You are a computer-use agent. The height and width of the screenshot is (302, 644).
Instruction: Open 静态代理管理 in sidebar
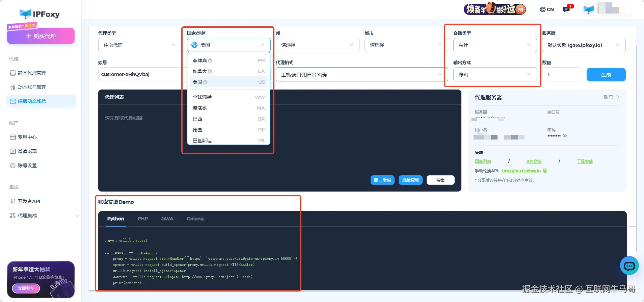(x=32, y=73)
